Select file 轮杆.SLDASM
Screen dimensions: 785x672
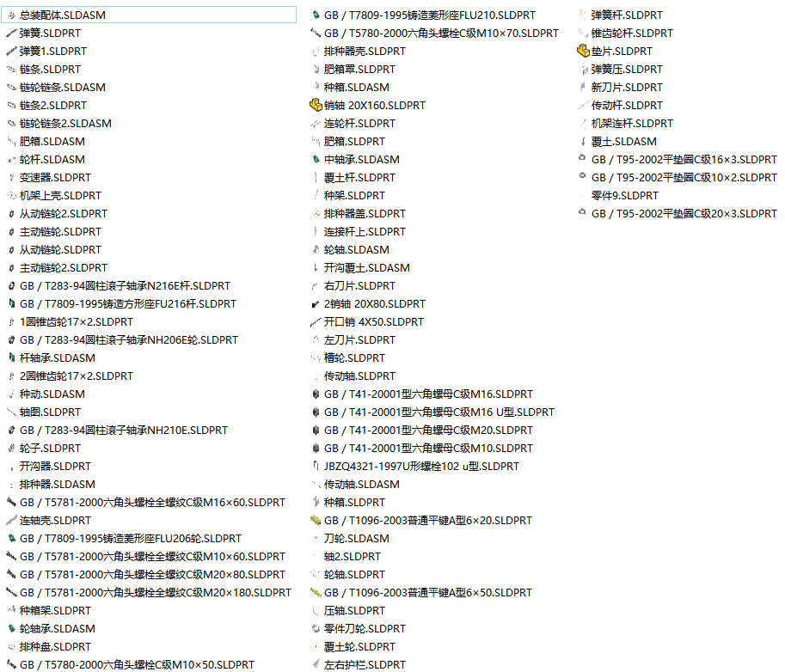(52, 160)
